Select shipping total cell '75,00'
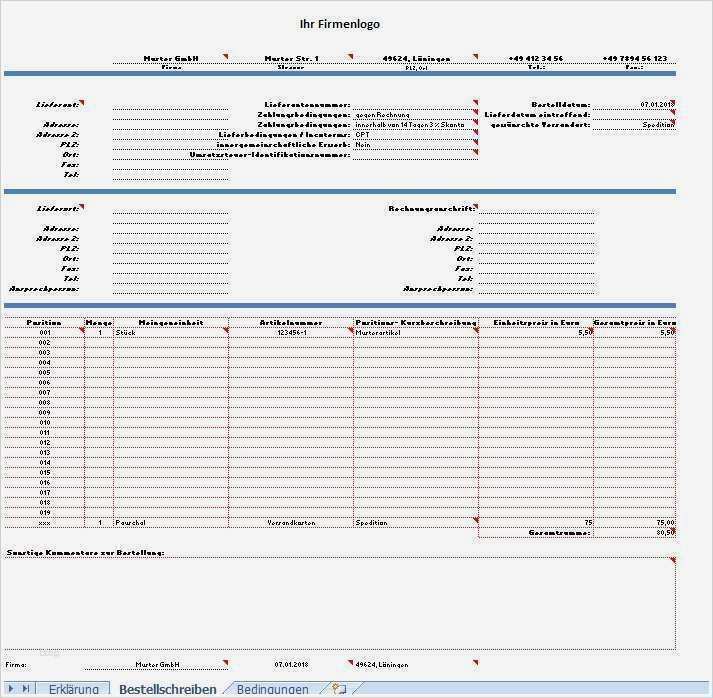The width and height of the screenshot is (713, 698). click(635, 522)
